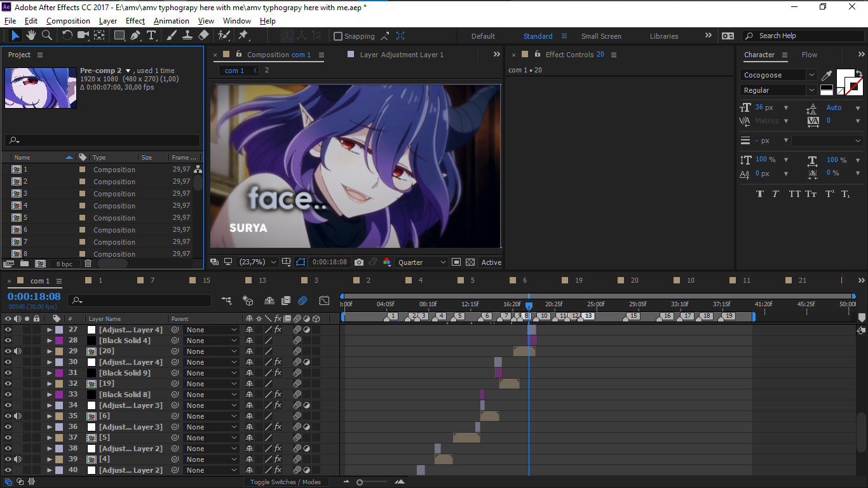Enable motion blur for timeline layers
868x488 pixels.
tap(302, 301)
